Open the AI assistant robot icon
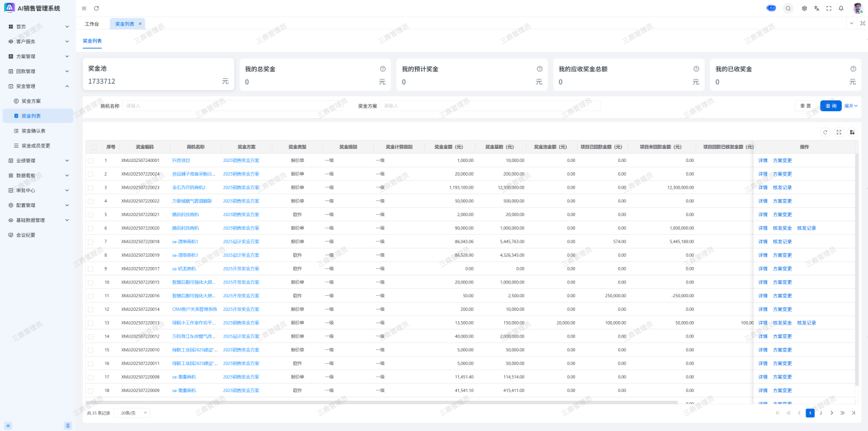Image resolution: width=868 pixels, height=431 pixels. pos(771,8)
